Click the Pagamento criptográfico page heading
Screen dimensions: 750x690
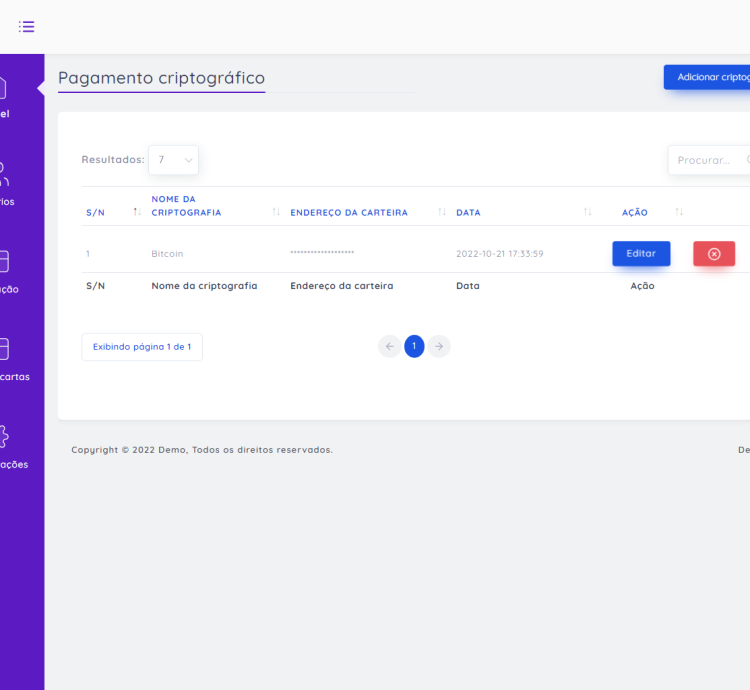pyautogui.click(x=162, y=78)
